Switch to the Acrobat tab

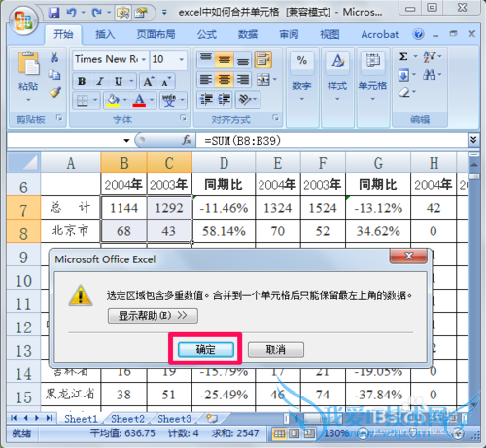380,34
